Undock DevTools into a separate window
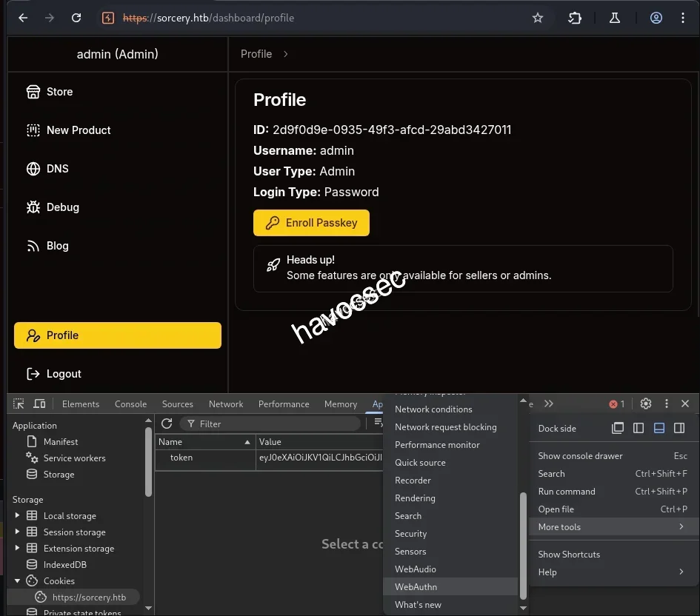Image resolution: width=700 pixels, height=616 pixels. point(618,428)
